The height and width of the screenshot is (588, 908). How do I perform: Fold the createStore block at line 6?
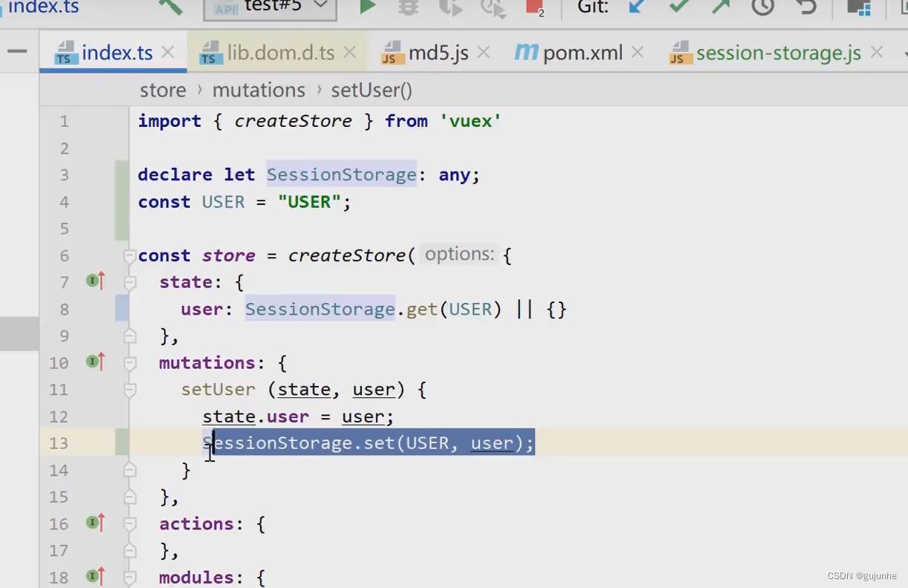click(130, 256)
